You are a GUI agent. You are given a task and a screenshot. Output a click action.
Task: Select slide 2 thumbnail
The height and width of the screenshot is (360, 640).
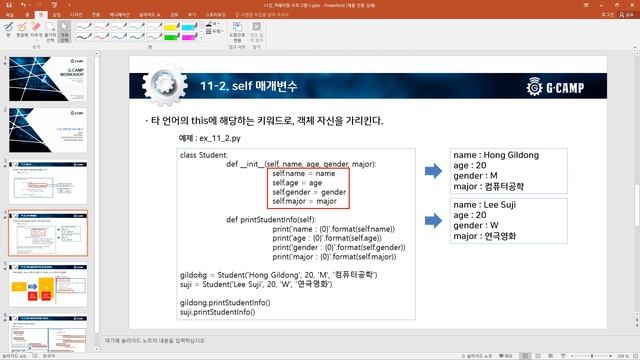(x=48, y=130)
